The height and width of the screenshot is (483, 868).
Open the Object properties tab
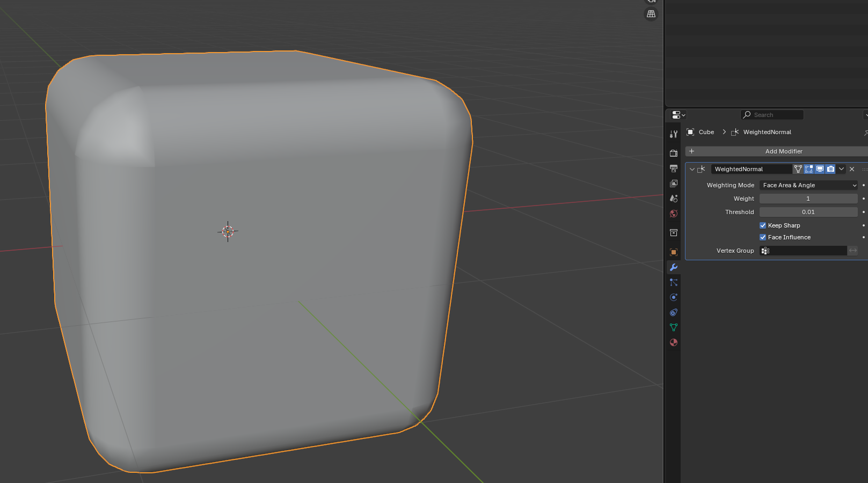pyautogui.click(x=674, y=252)
